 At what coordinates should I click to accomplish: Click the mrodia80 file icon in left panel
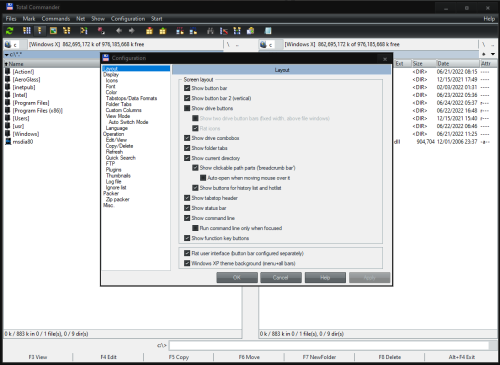point(8,142)
